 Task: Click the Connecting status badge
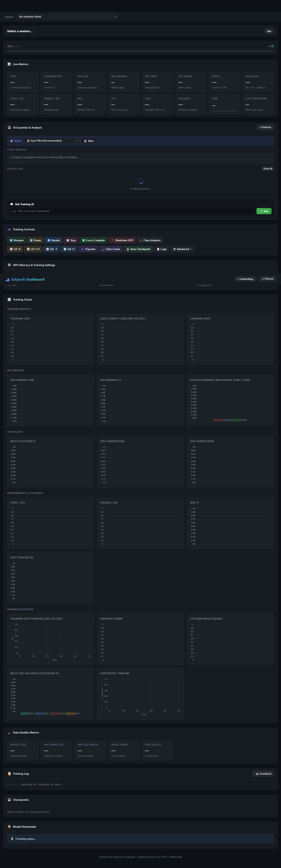coord(245,279)
